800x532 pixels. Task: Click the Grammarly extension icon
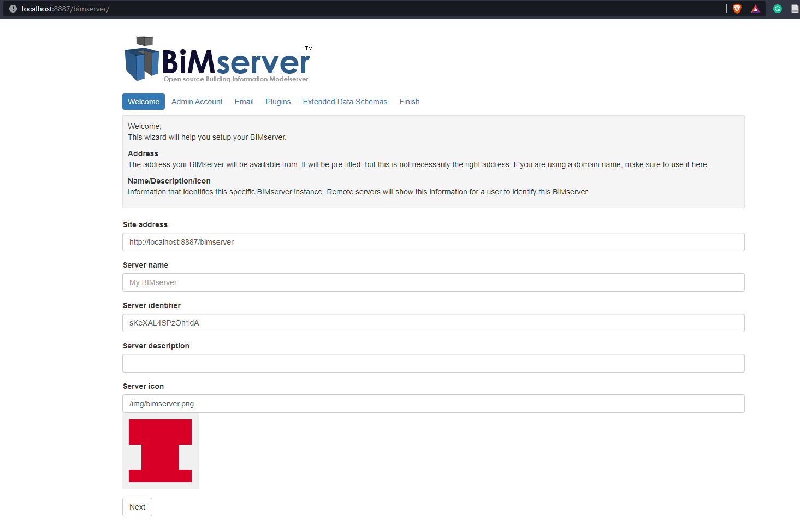(x=778, y=9)
